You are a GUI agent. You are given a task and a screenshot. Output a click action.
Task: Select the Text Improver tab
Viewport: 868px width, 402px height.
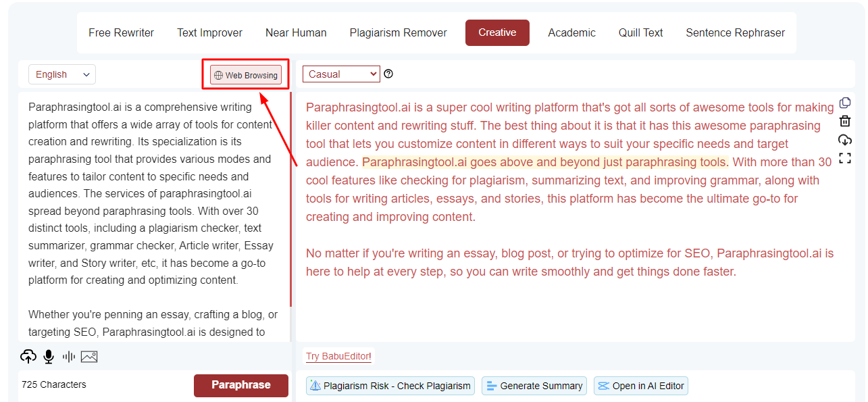click(x=209, y=32)
